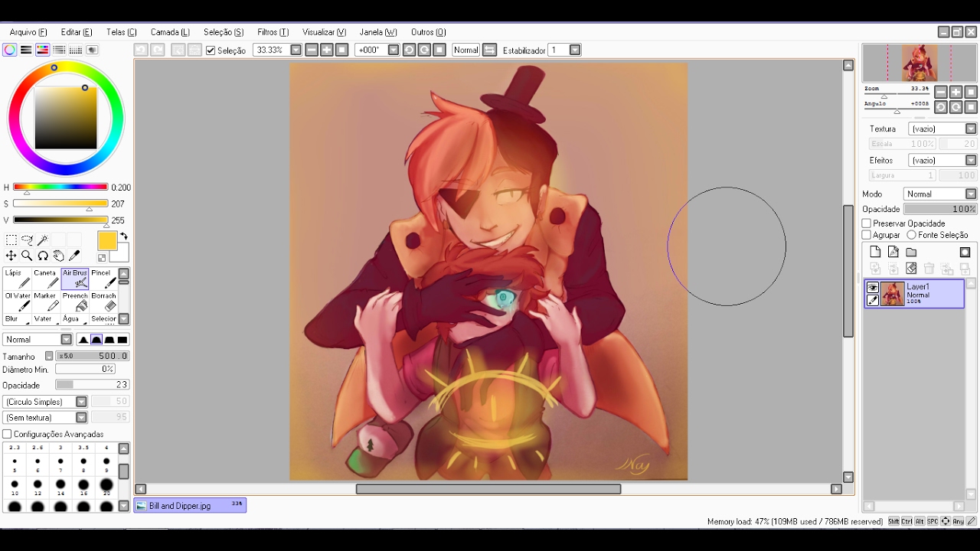Open the Telas menu
Screen dimensions: 980x551
[121, 32]
